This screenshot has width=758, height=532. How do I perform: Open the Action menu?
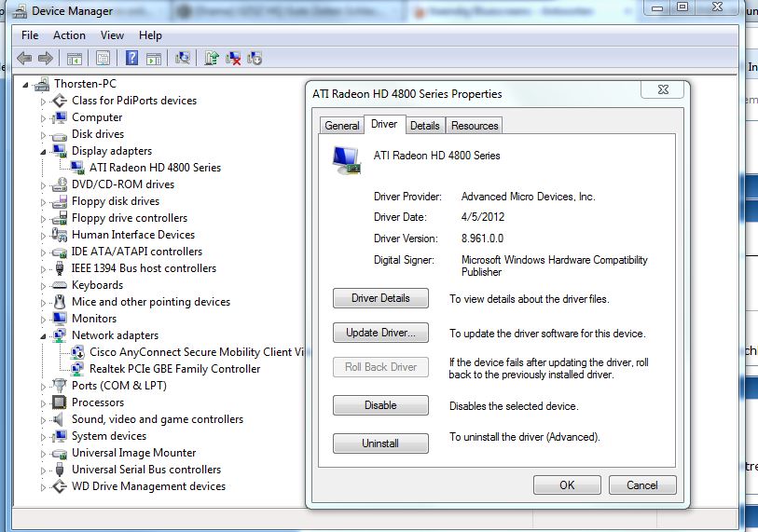pos(69,35)
